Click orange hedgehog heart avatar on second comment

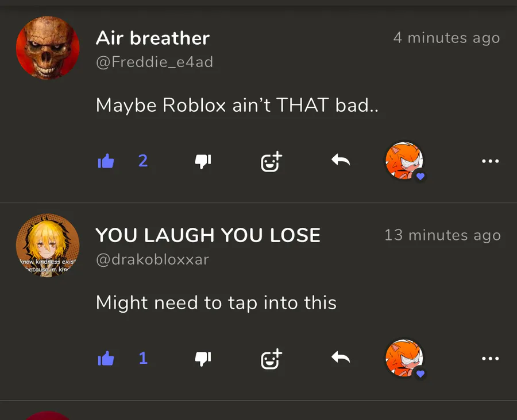coord(405,359)
